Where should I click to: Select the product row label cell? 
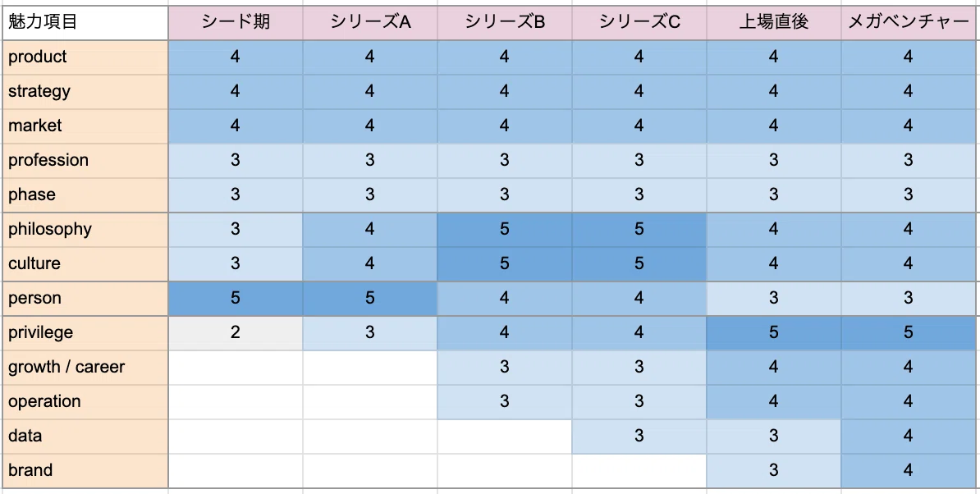coord(85,57)
